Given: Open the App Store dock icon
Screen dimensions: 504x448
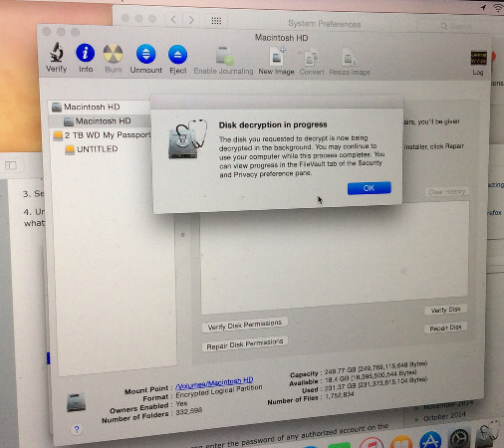Looking at the screenshot, I should 430,440.
